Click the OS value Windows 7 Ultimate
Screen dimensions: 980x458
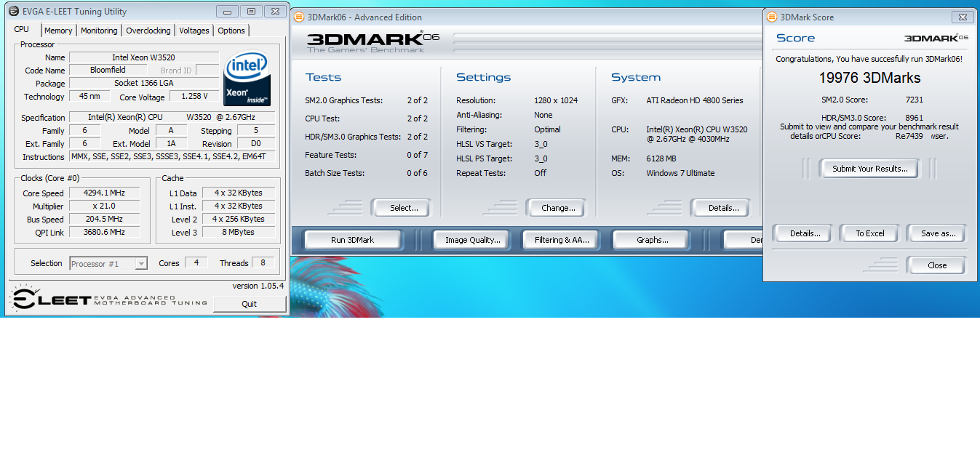(x=680, y=173)
